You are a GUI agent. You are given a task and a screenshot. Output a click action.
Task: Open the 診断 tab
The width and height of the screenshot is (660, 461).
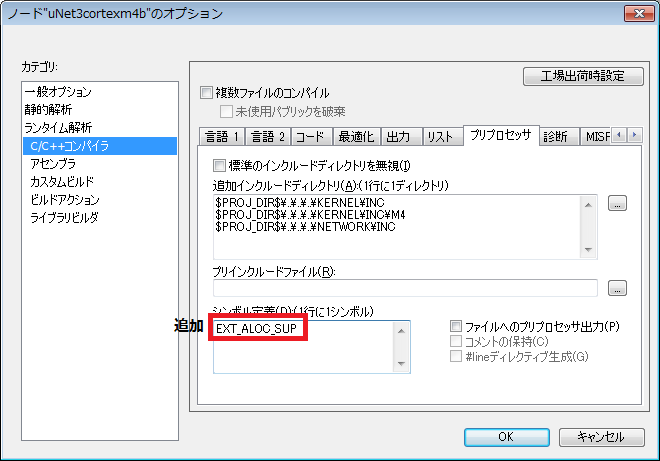[556, 136]
